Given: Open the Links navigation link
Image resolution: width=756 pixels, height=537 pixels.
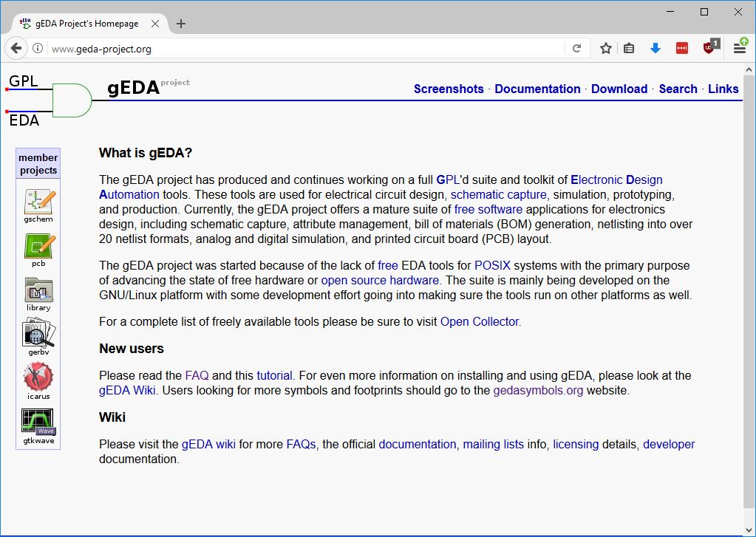Looking at the screenshot, I should (723, 89).
